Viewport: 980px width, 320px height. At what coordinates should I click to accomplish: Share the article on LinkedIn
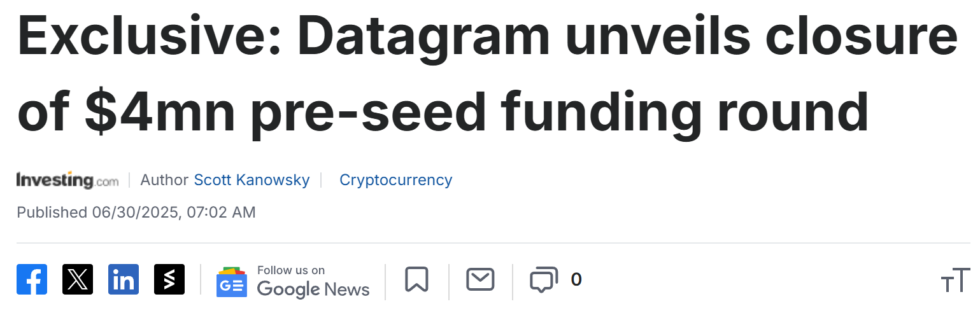124,279
